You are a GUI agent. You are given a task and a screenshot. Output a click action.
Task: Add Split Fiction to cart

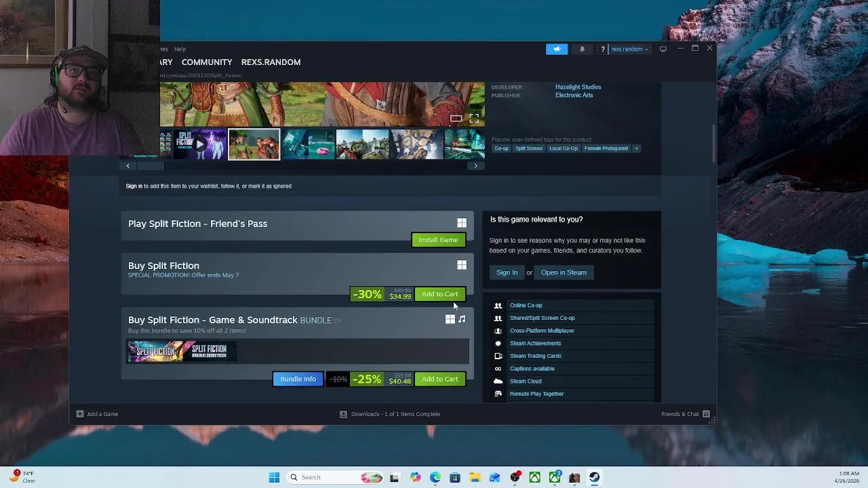coord(439,294)
